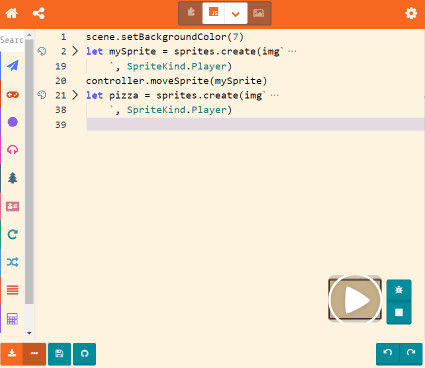This screenshot has width=425, height=368.
Task: Undo the last edit
Action: [x=388, y=353]
